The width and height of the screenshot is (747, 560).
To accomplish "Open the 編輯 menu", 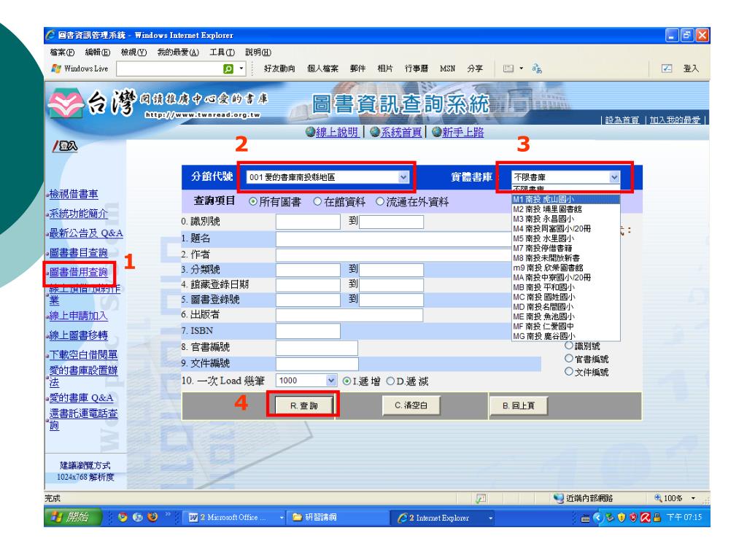I will [97, 52].
